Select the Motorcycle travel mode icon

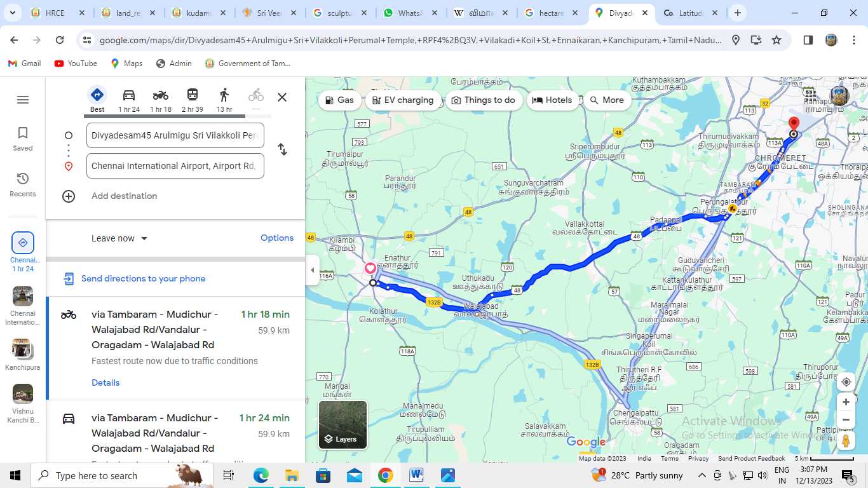(x=161, y=96)
